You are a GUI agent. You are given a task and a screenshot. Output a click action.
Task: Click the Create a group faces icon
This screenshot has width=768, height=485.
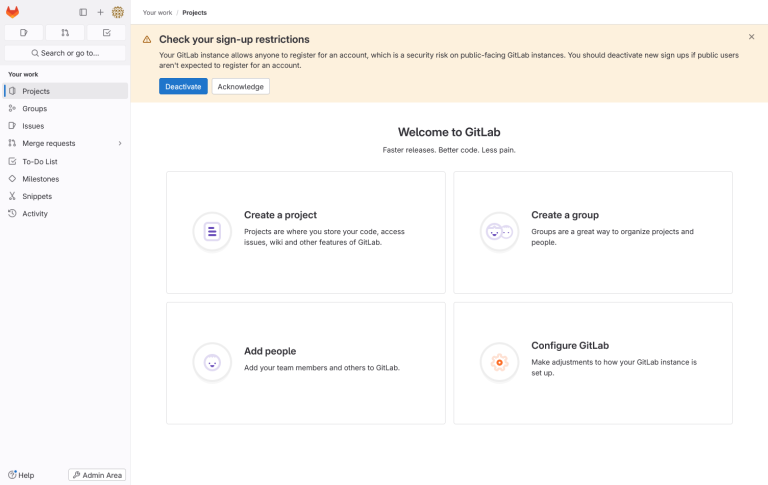(x=499, y=231)
